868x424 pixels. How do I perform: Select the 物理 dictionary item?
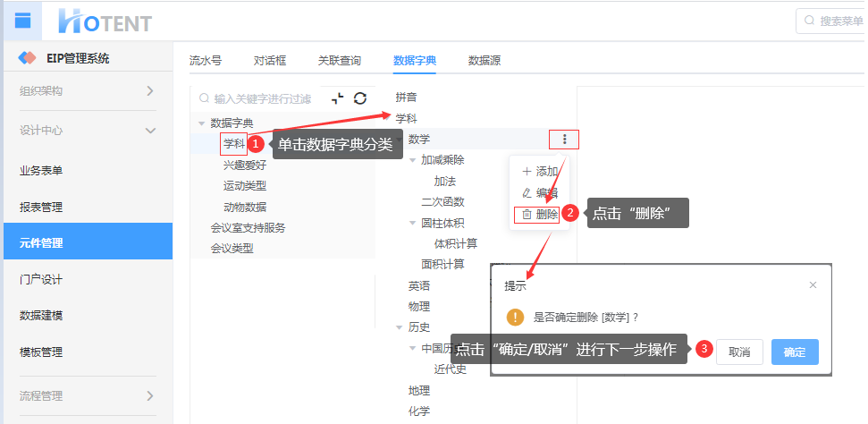[x=419, y=307]
